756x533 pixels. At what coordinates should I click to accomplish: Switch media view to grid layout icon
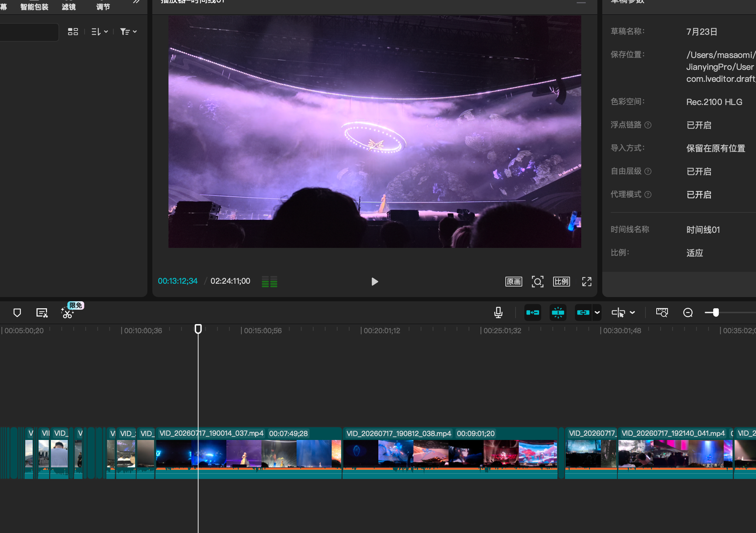pyautogui.click(x=73, y=32)
